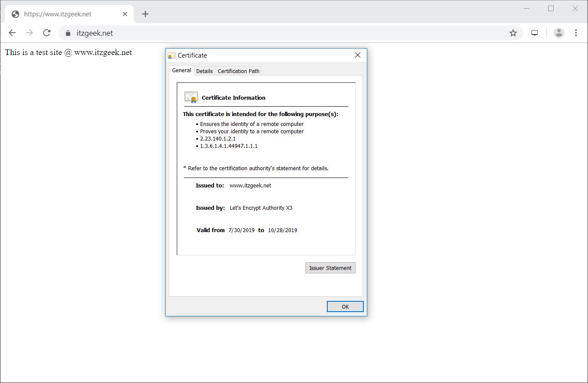588x383 pixels.
Task: Click the certificate icon in the dialog header
Action: [171, 55]
